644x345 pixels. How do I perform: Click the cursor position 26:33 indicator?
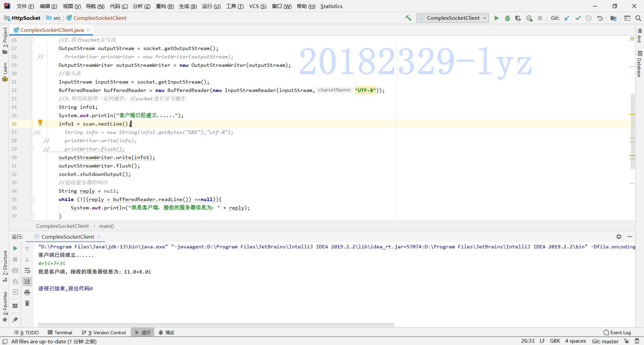coord(528,341)
